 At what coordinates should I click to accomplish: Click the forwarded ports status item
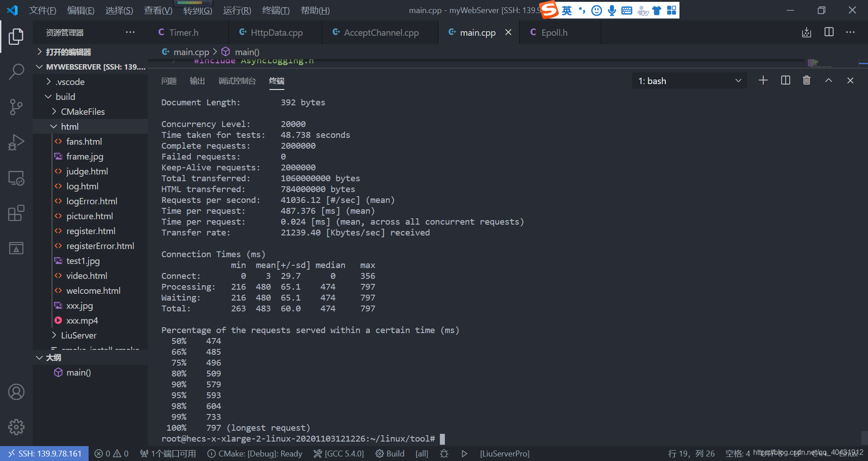[168, 453]
